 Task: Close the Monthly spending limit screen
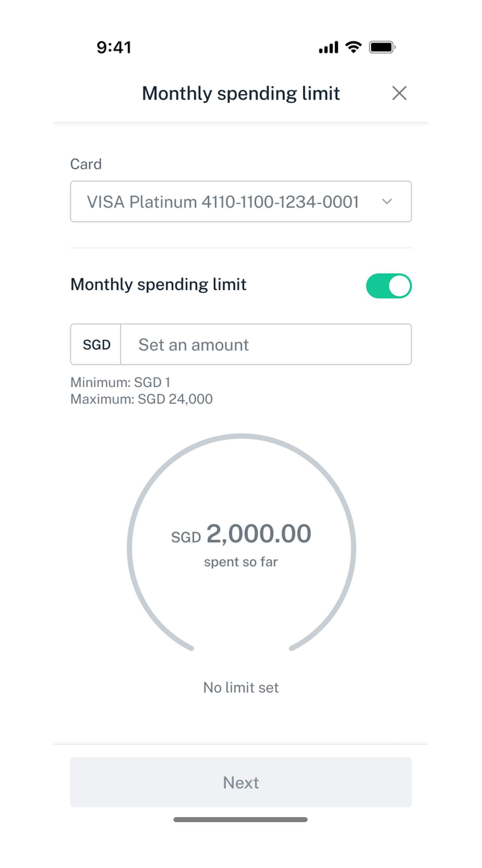click(399, 93)
